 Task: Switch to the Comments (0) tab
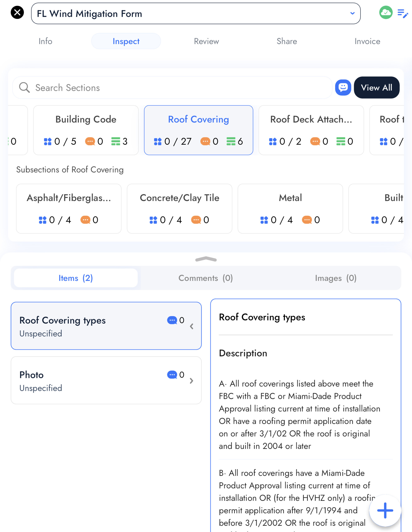coord(206,278)
